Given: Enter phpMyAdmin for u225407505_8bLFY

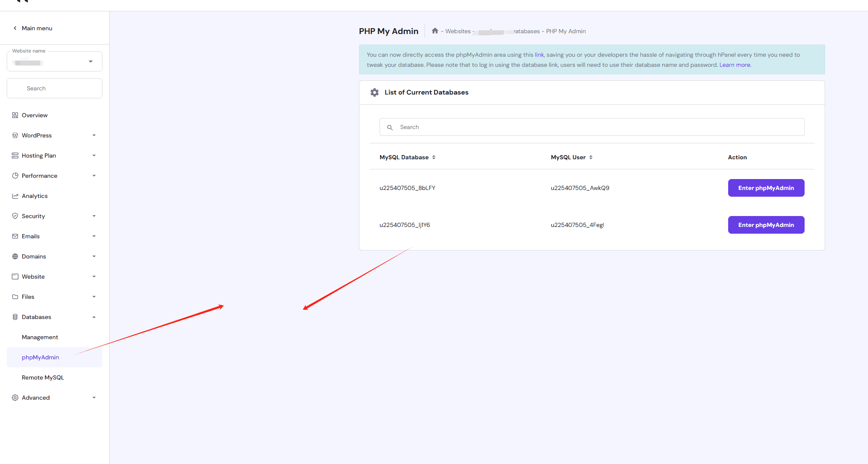Looking at the screenshot, I should [x=766, y=188].
